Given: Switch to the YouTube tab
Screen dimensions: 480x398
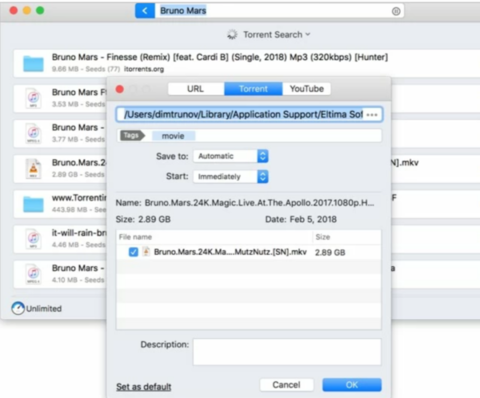Looking at the screenshot, I should (307, 89).
